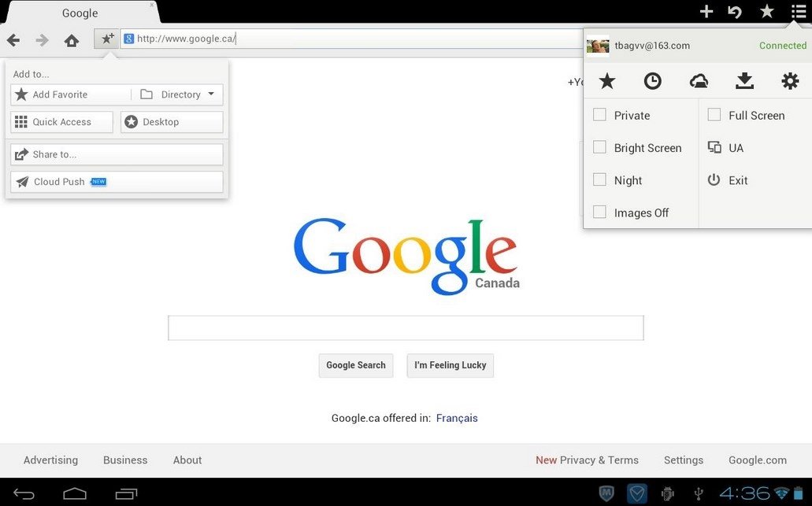Open the Settings footer link

[x=684, y=460]
